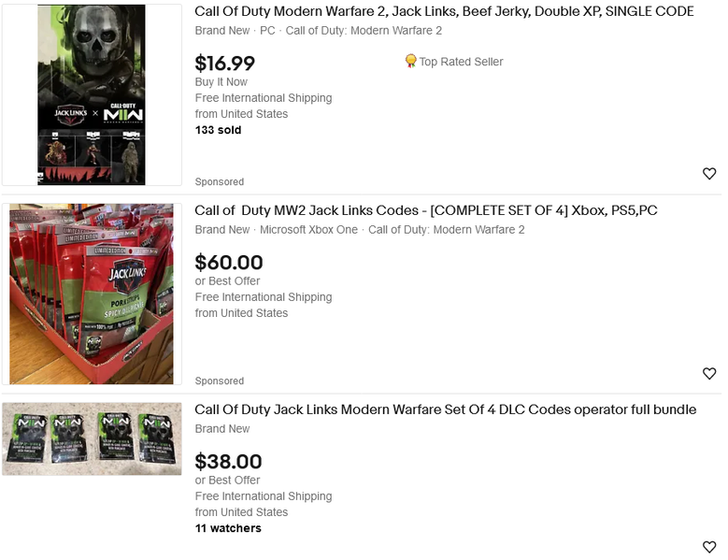Click the heart icon on the $60.00 listing
This screenshot has height=560, width=728.
708,374
